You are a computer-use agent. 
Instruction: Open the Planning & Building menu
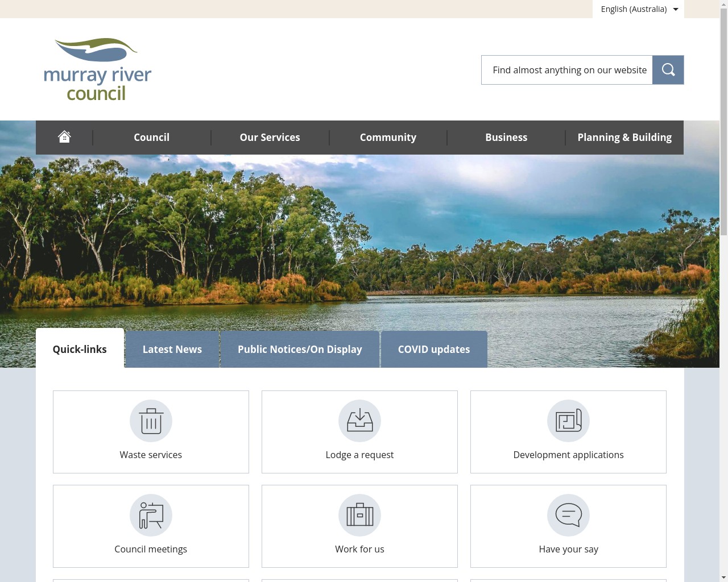624,137
